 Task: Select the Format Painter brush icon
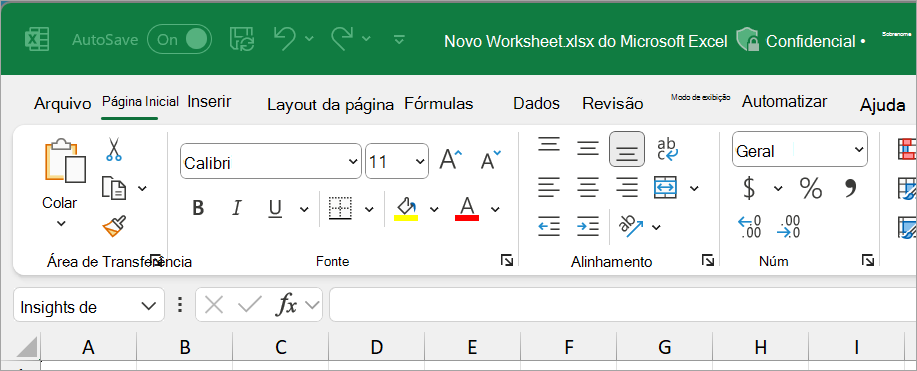pos(114,226)
